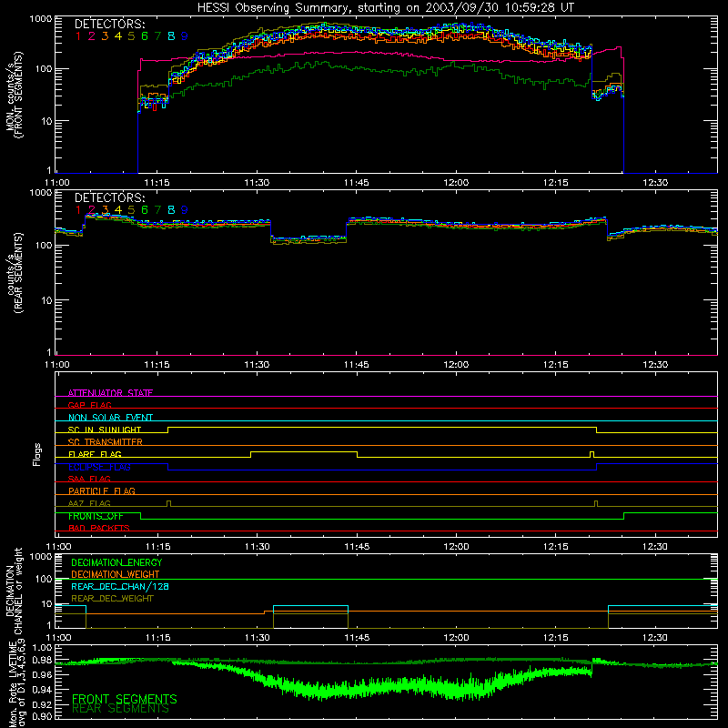Click the 12:00 tick label under front segments plot
This screenshot has width=728, height=728.
pyautogui.click(x=456, y=183)
